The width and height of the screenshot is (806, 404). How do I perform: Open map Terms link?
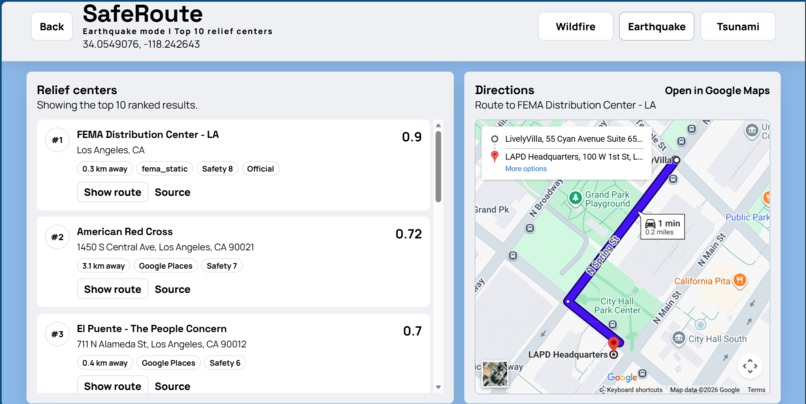tap(756, 390)
